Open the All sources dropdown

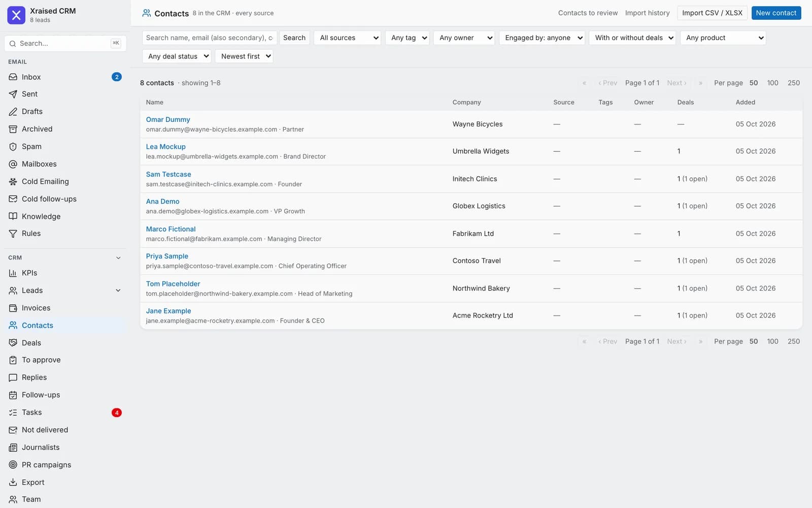(348, 38)
